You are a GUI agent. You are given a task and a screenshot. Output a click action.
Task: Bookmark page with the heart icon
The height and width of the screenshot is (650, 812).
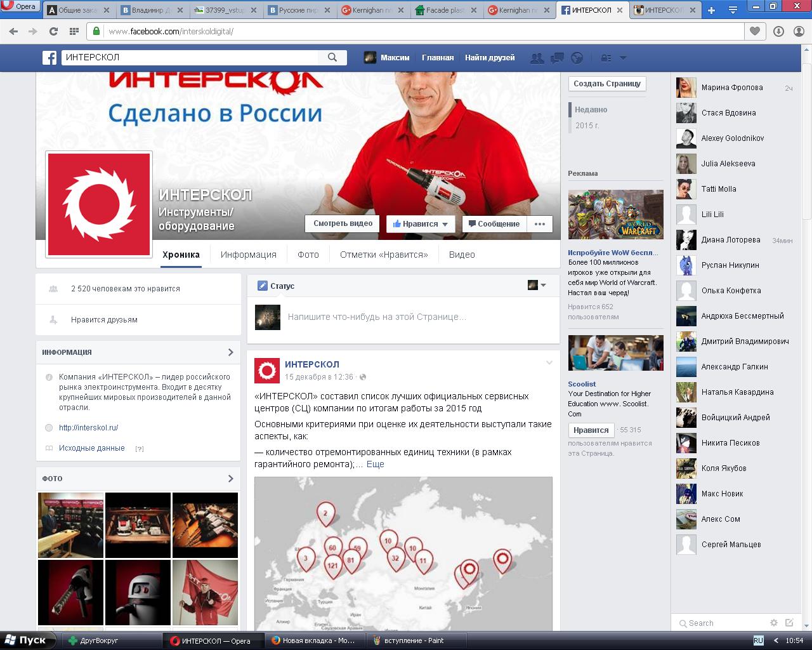[755, 31]
